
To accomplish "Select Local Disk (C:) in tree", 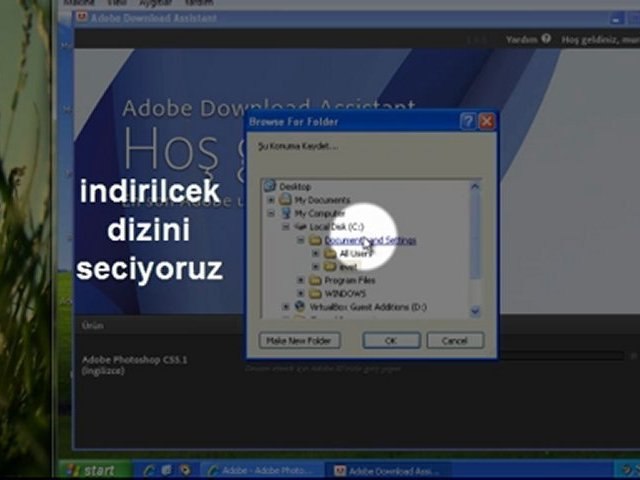I will point(336,227).
